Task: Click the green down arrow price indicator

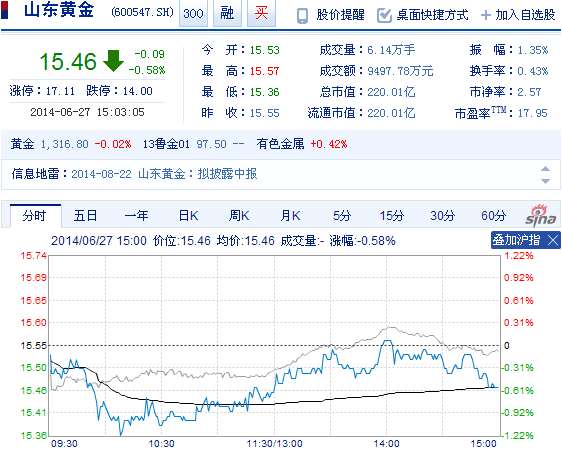Action: 113,61
